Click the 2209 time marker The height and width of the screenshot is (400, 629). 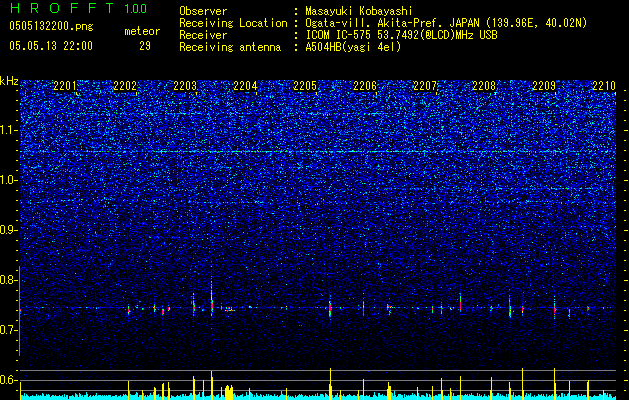(x=544, y=85)
